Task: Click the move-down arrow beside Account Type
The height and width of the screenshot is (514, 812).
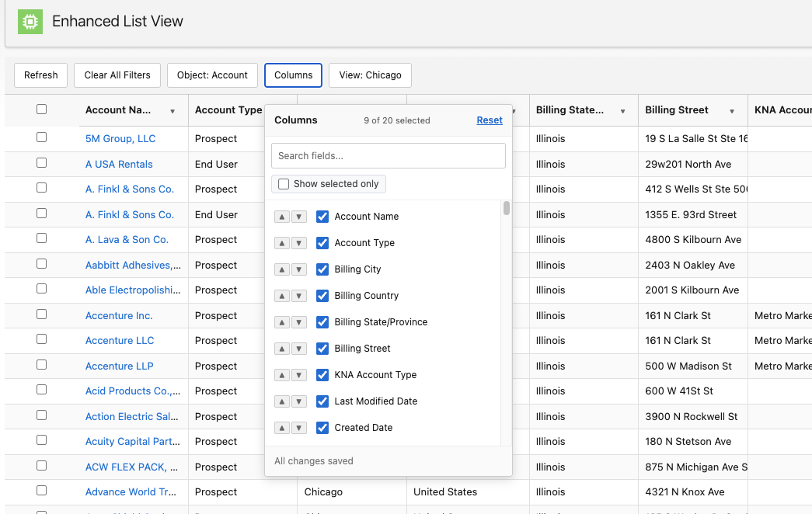Action: coord(301,243)
